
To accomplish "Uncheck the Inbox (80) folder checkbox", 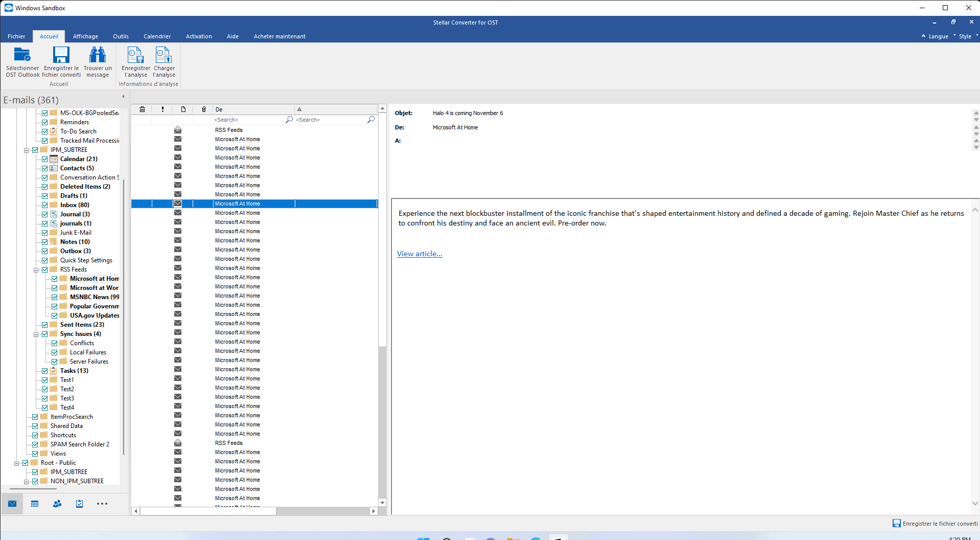I will tap(45, 205).
